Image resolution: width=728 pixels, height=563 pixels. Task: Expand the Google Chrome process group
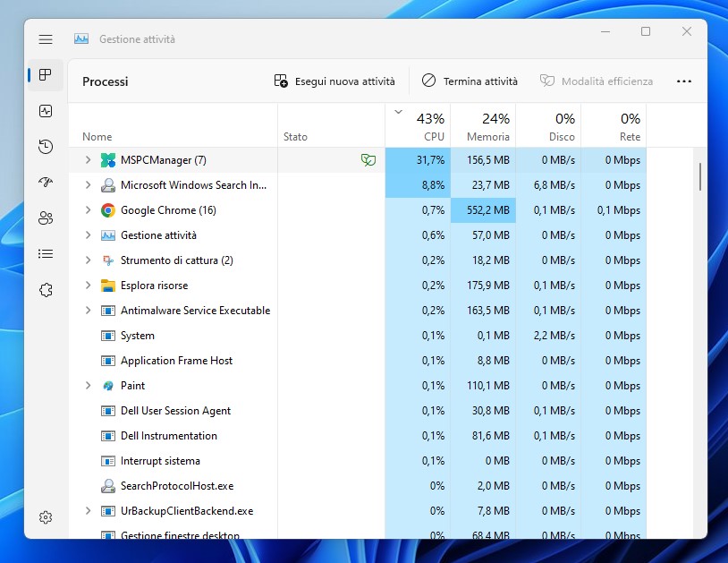88,210
